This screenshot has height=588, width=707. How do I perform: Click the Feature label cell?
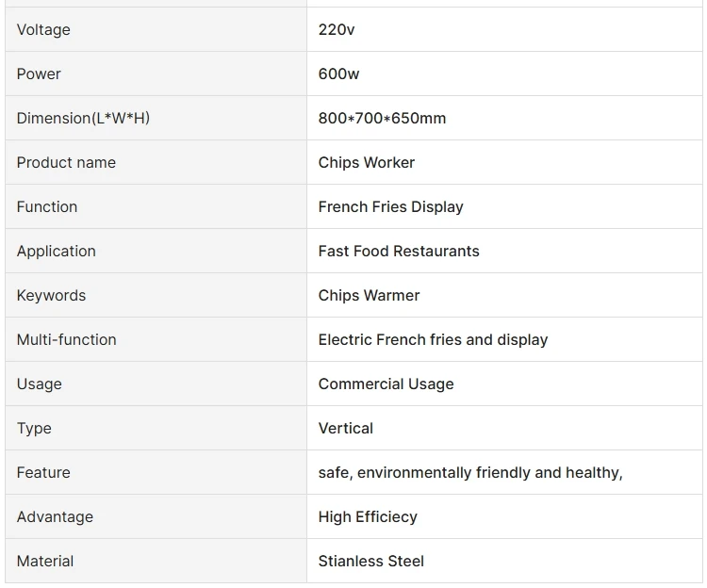pos(43,473)
